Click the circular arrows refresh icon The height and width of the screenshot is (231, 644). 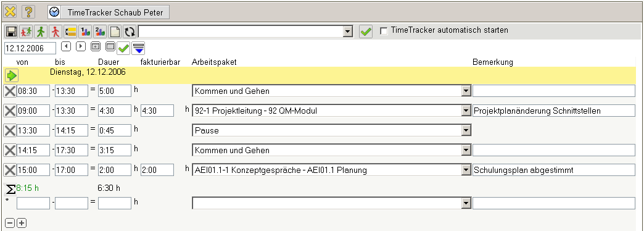click(130, 31)
